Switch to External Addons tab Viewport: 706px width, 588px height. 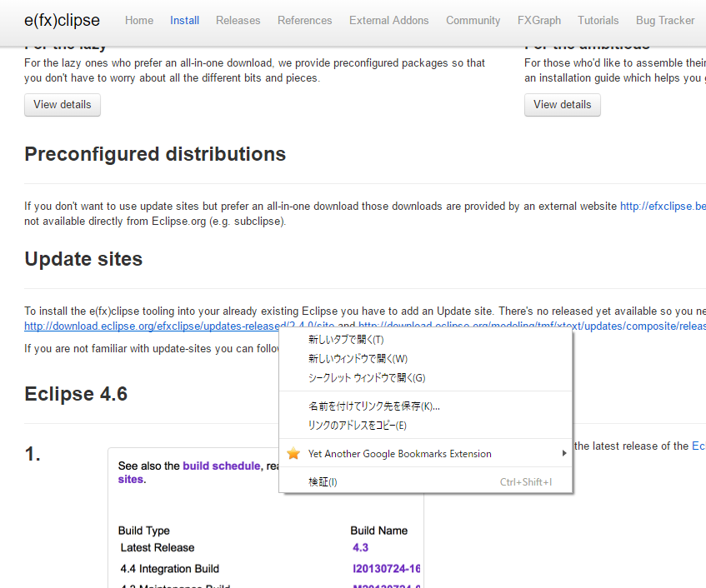point(389,21)
